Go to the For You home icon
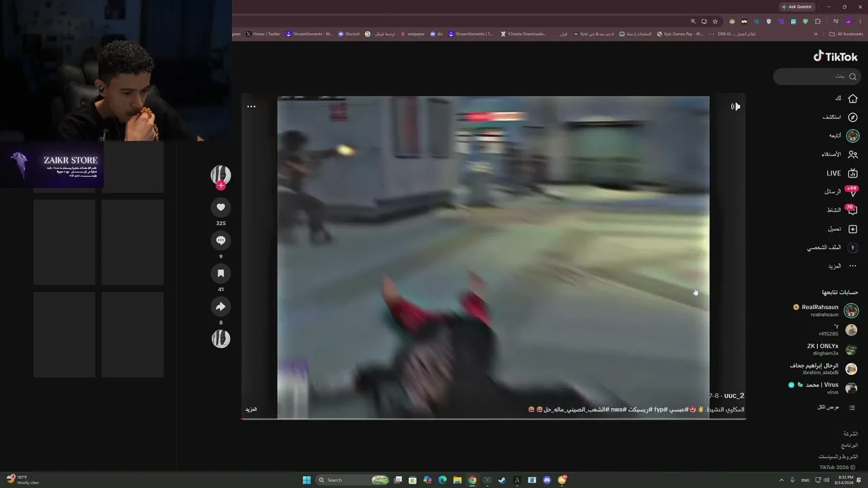Image resolution: width=868 pixels, height=488 pixels. [852, 99]
